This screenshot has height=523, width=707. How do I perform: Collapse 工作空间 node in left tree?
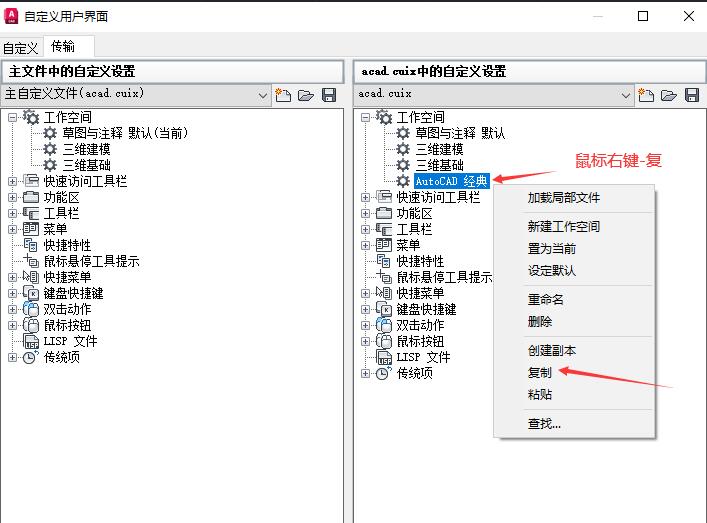pos(13,118)
